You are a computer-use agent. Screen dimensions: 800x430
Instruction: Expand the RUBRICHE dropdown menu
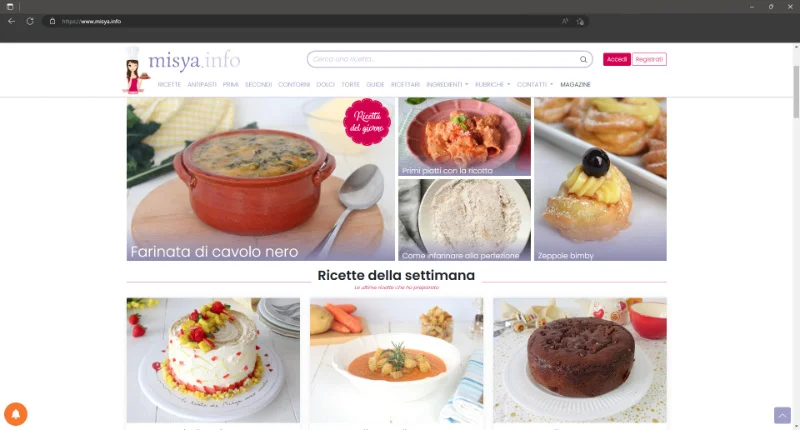pos(492,85)
